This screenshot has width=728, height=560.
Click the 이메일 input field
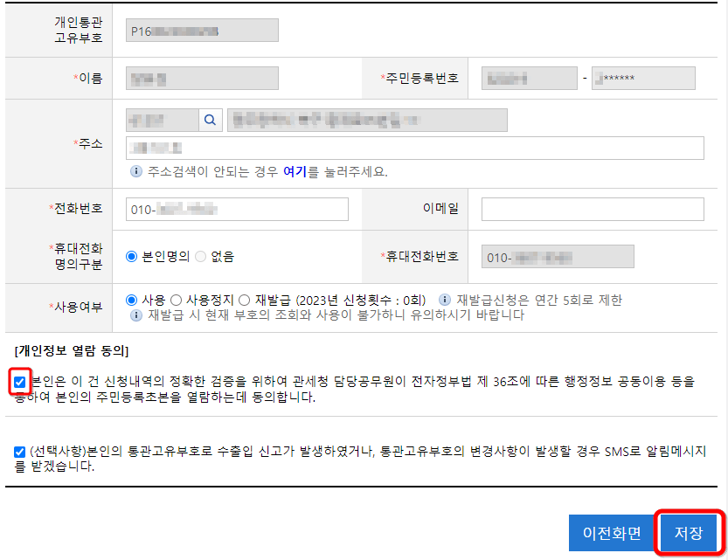point(592,209)
